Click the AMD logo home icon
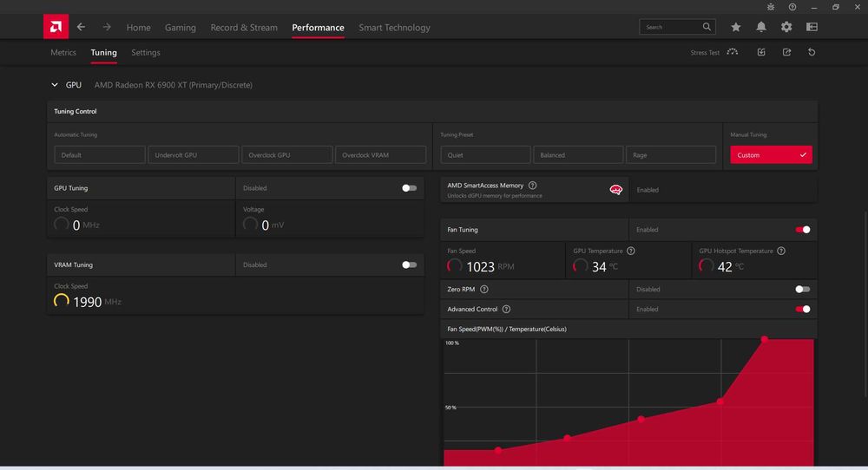The width and height of the screenshot is (868, 470). [x=56, y=27]
